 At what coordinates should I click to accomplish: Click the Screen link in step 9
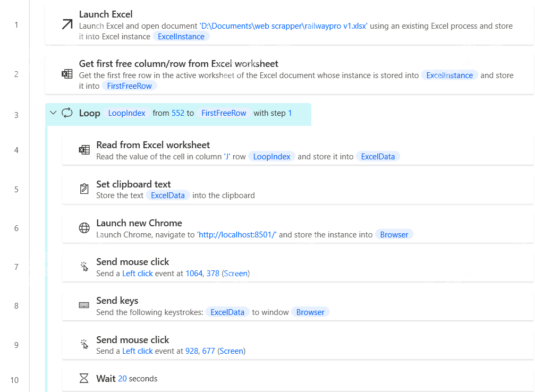coord(231,351)
